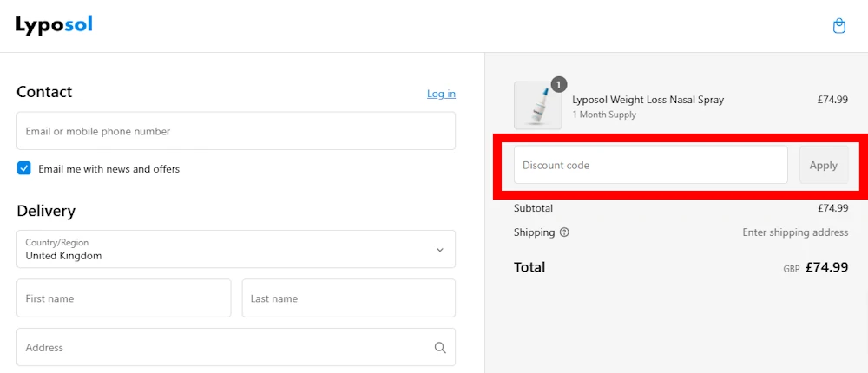Screen dimensions: 868x373
Task: Select the Last name input
Action: coord(349,298)
